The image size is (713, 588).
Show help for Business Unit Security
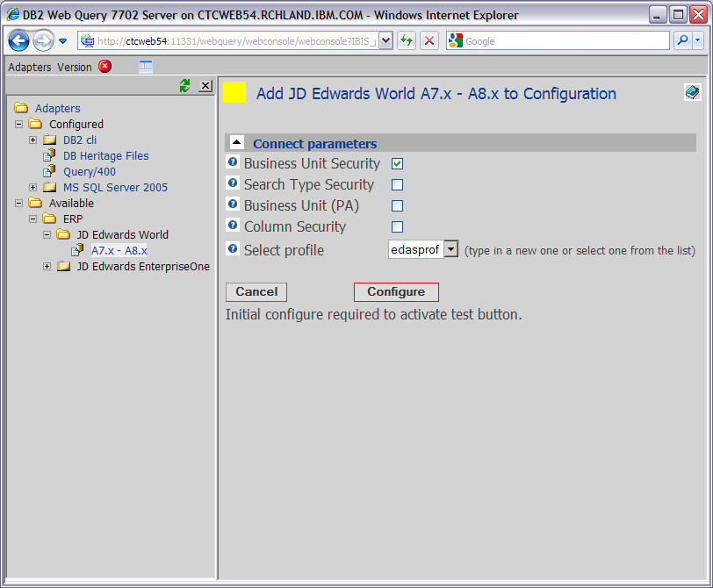(233, 161)
